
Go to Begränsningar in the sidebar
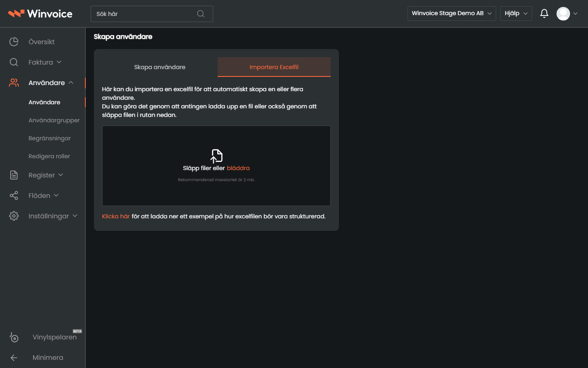[50, 138]
